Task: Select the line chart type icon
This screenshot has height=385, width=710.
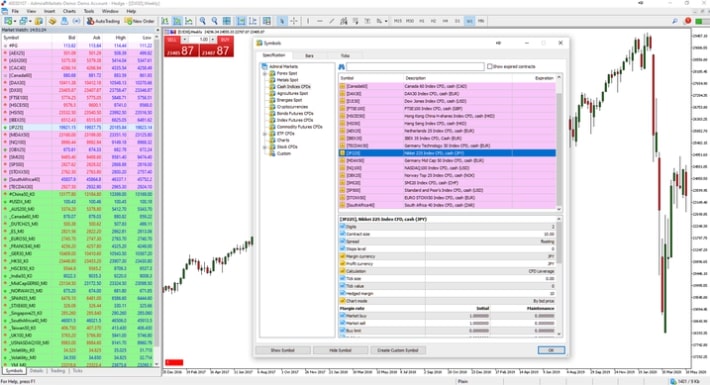Action: (188, 21)
